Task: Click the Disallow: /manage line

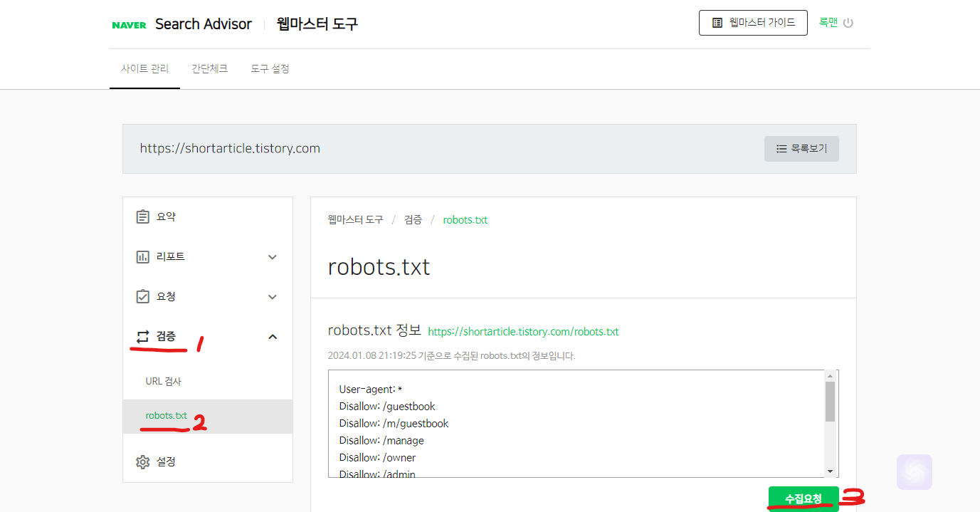Action: pyautogui.click(x=381, y=441)
